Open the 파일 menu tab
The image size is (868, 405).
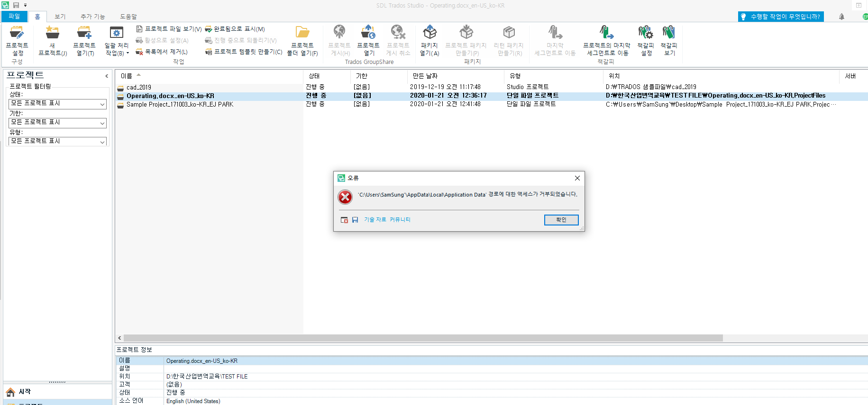pos(14,17)
